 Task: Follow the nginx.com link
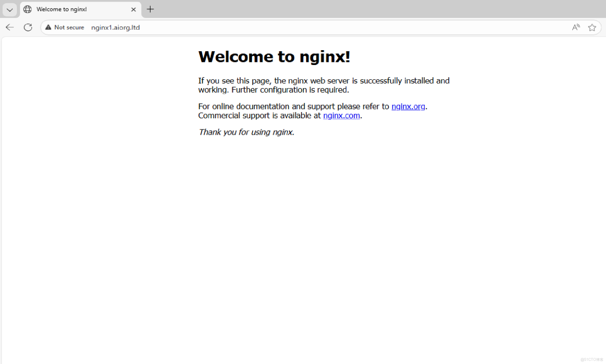(x=342, y=116)
